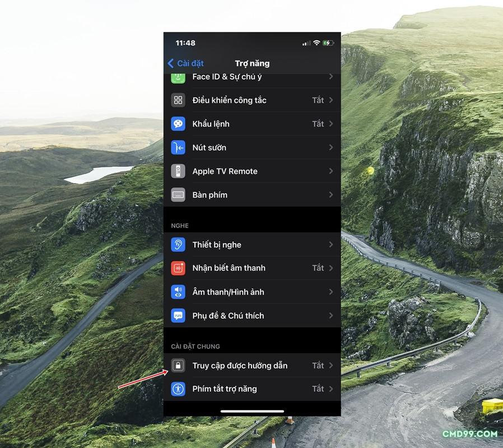This screenshot has width=503, height=448.
Task: Expand chevron on Khẩu lệnh row
Action: (x=331, y=124)
